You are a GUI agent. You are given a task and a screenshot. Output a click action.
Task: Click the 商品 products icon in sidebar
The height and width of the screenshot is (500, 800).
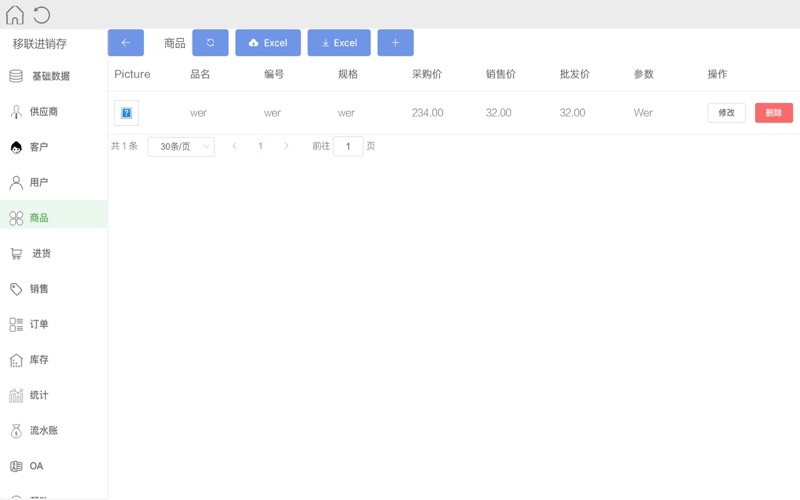coord(16,218)
